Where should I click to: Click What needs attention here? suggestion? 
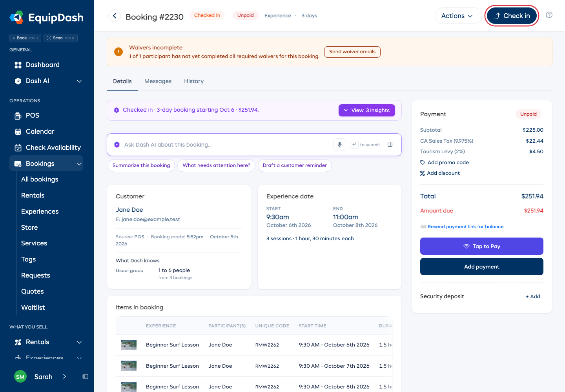(x=216, y=165)
